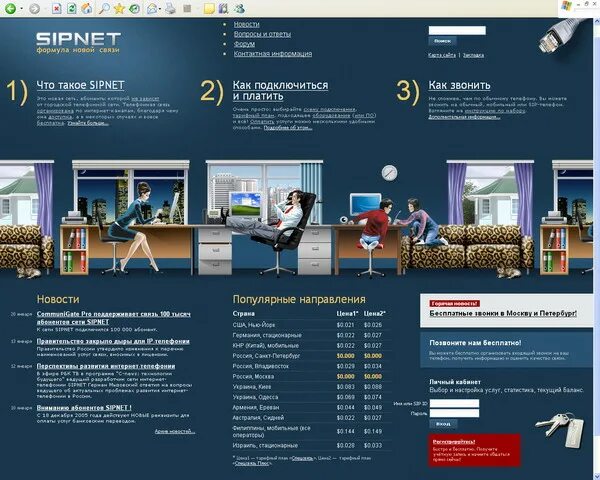Image resolution: width=600 pixels, height=480 pixels.
Task: Click the США, Нью-Йорк row in the price table
Action: 312,325
